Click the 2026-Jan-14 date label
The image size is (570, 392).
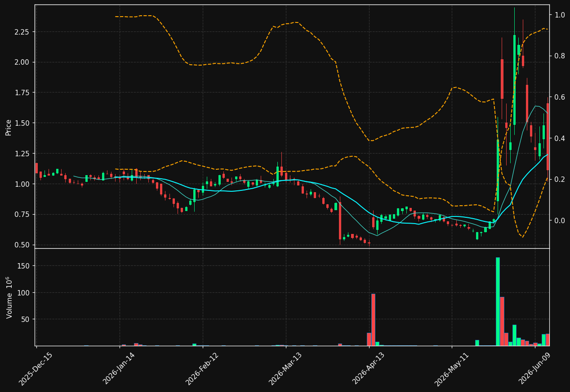pyautogui.click(x=119, y=369)
